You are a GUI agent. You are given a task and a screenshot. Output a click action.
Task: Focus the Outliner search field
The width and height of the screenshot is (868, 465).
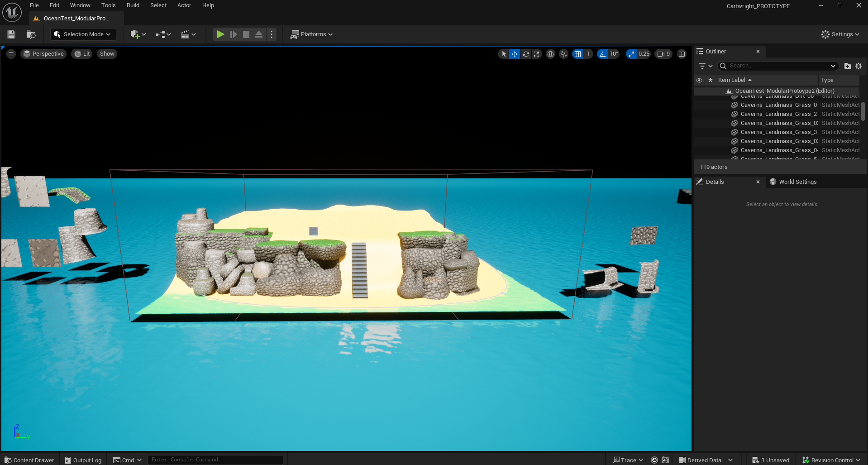[x=777, y=66]
